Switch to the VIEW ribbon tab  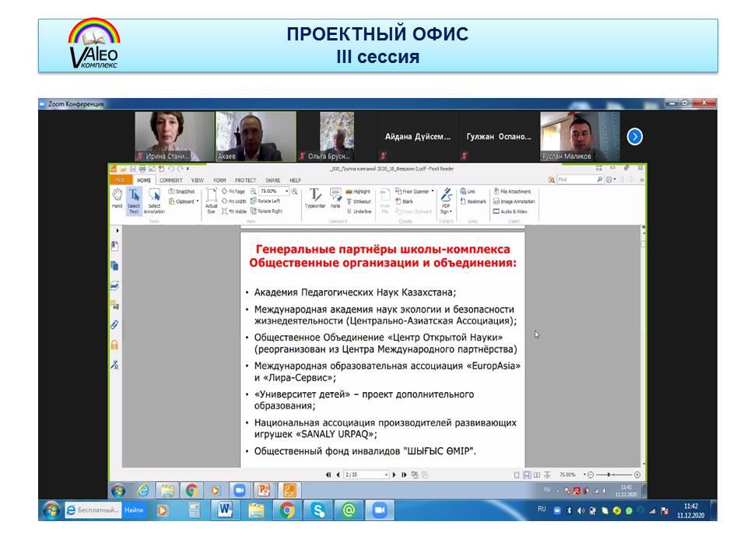[x=197, y=180]
